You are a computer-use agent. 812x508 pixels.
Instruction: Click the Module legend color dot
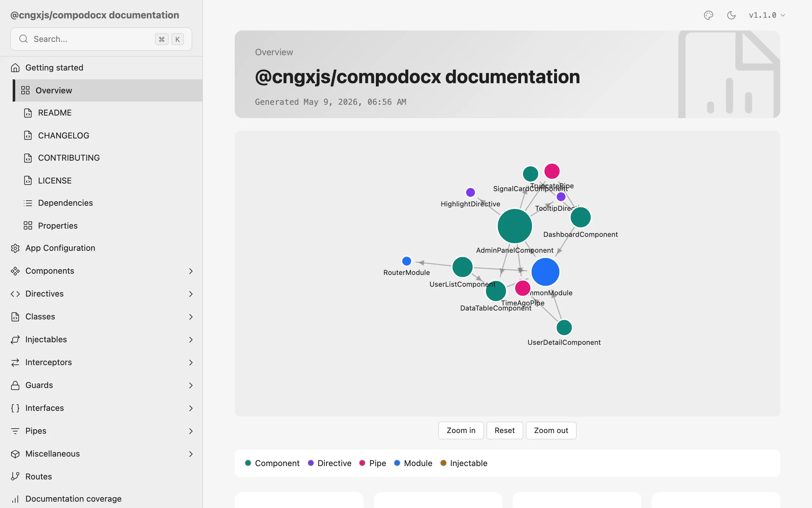coord(397,463)
